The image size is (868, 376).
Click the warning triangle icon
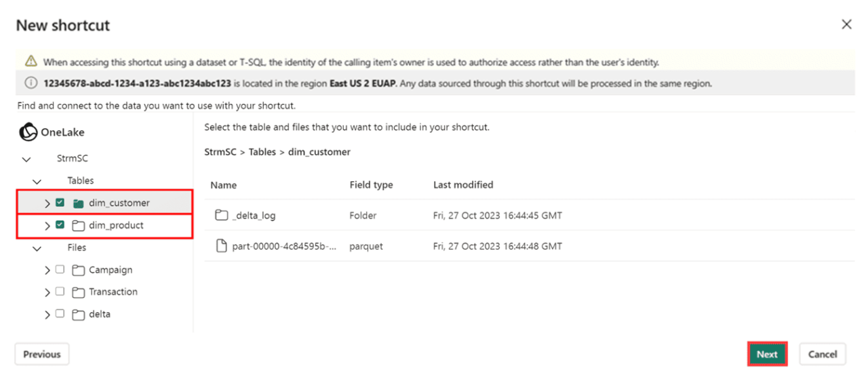click(31, 62)
